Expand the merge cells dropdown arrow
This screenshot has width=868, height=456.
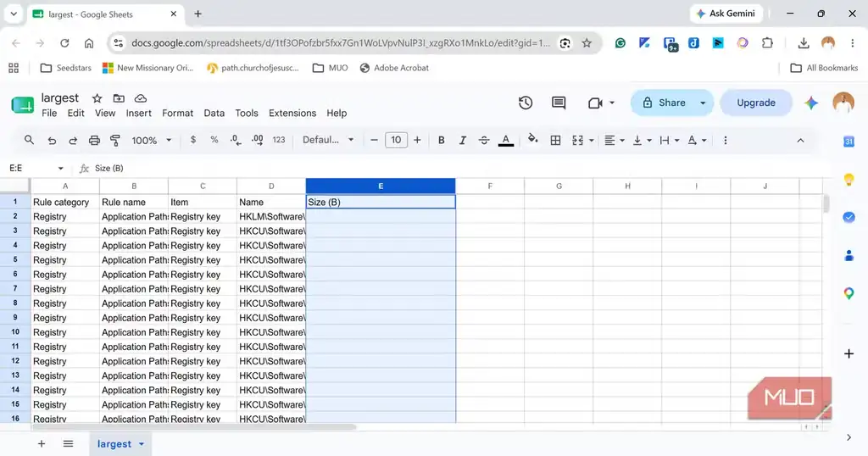(591, 141)
